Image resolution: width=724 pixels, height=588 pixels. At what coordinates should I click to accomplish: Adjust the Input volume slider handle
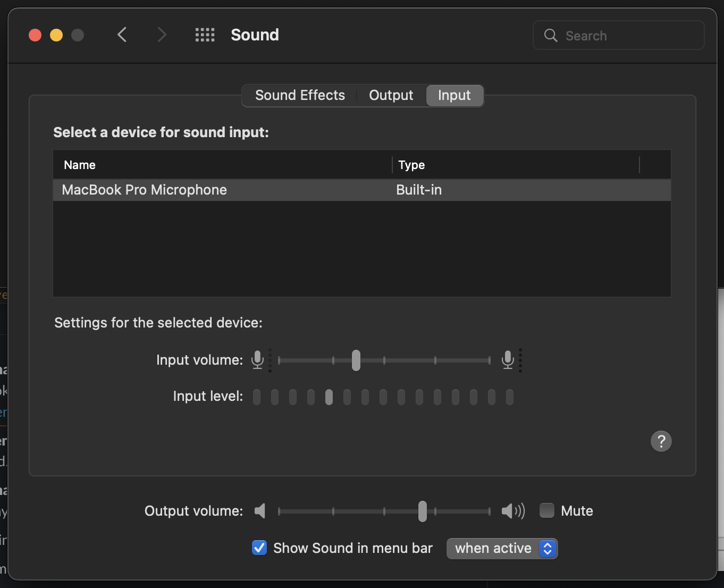click(x=356, y=360)
